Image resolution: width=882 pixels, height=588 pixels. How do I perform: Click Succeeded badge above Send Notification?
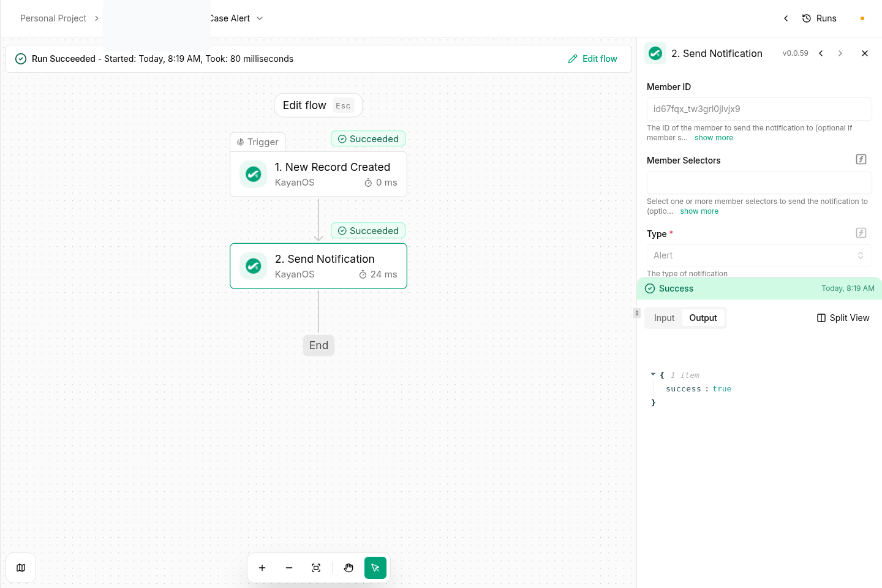(368, 231)
